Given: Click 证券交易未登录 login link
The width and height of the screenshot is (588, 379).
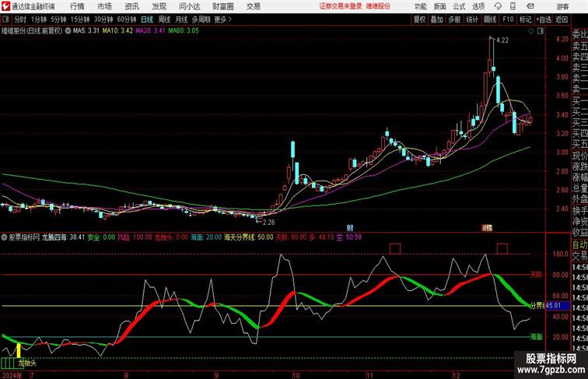Looking at the screenshot, I should click(341, 6).
